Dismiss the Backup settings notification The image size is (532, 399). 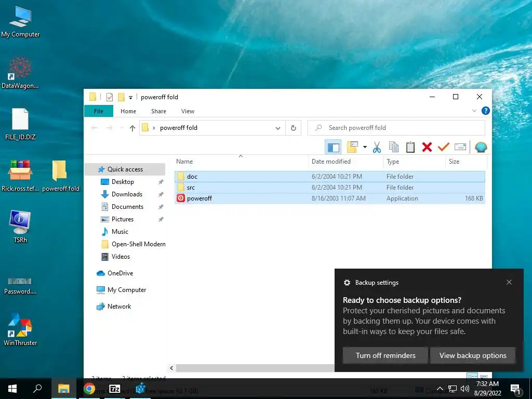509,282
